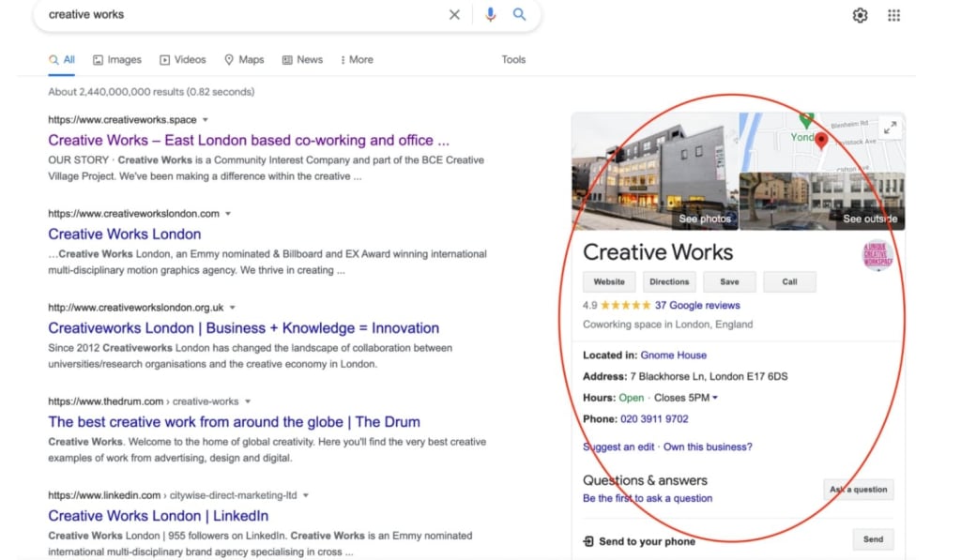Image resolution: width=961 pixels, height=560 pixels.
Task: Open the 37 Google reviews link
Action: (697, 305)
